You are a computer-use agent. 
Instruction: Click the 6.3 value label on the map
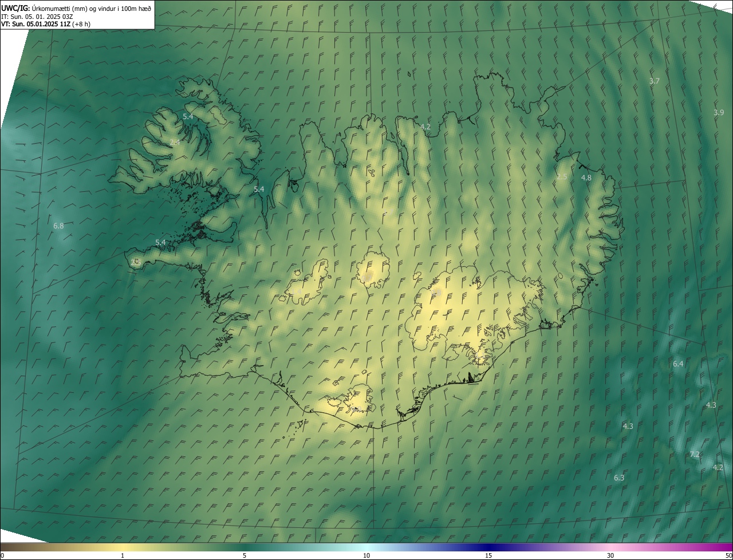[619, 478]
